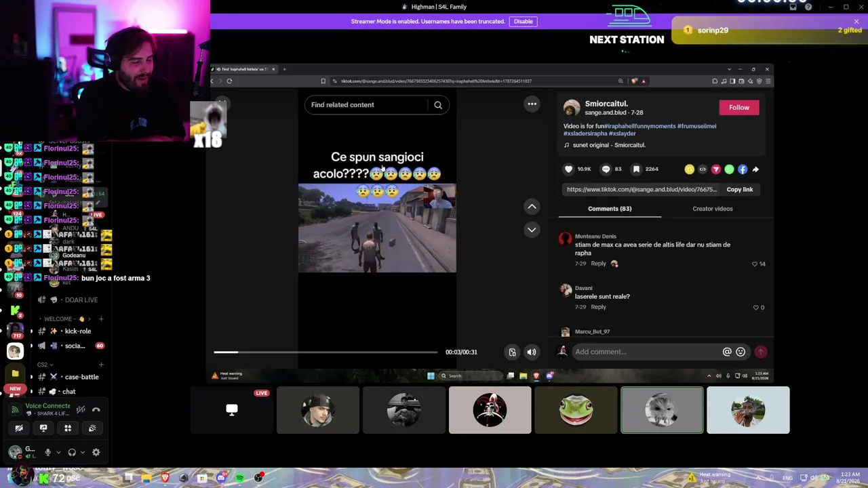Bookmark the TikTok video
Image resolution: width=868 pixels, height=488 pixels.
point(636,169)
